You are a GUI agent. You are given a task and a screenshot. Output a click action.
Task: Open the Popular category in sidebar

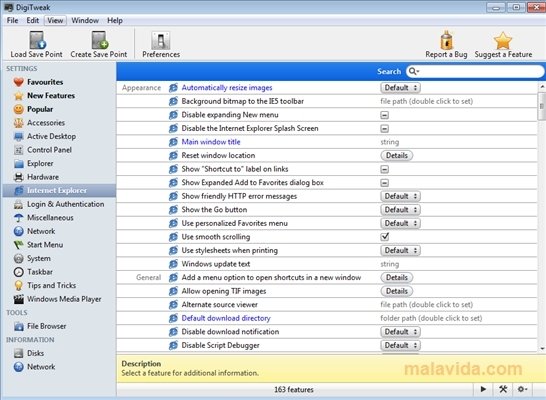40,109
